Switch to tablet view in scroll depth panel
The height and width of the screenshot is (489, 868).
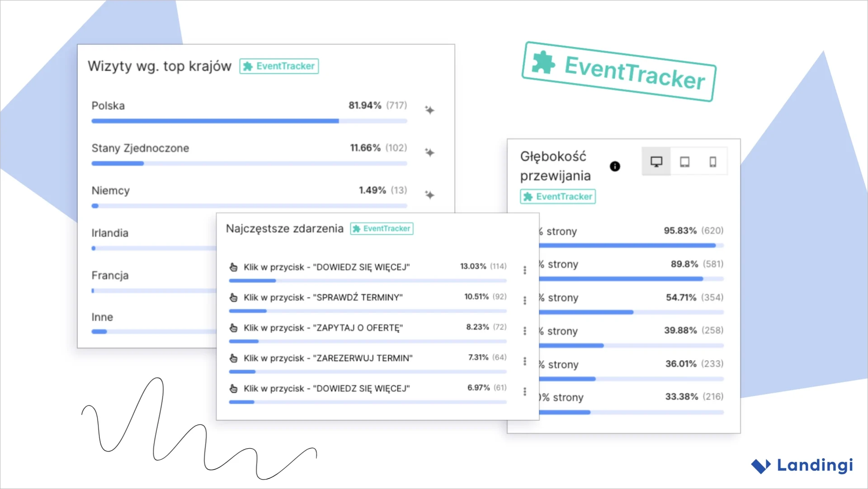685,161
